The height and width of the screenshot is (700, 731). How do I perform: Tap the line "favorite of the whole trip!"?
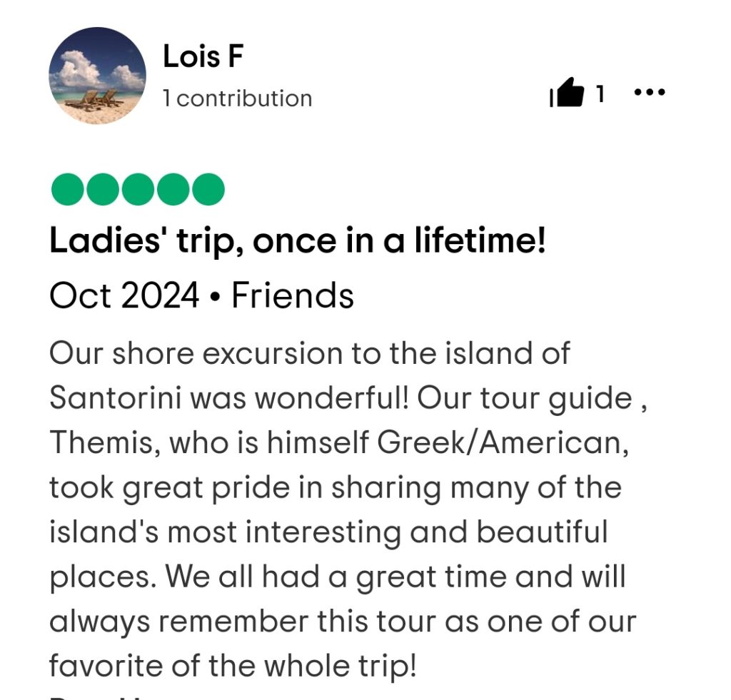point(232,666)
